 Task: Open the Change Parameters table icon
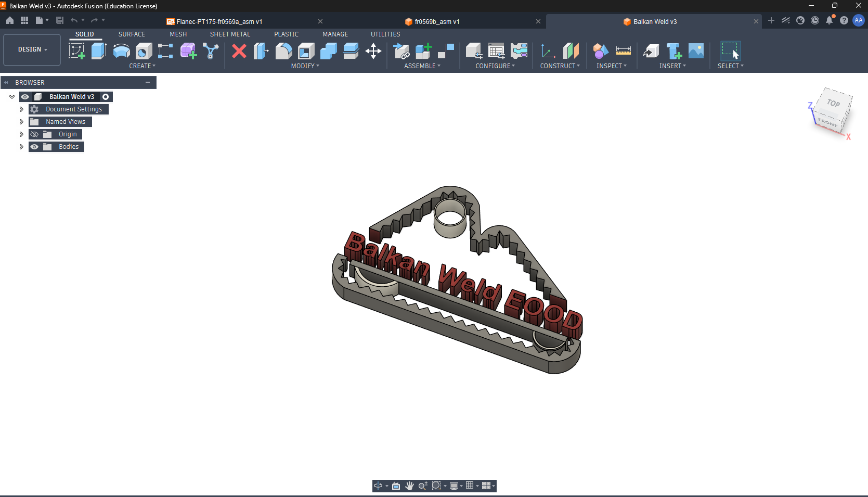[x=496, y=51]
